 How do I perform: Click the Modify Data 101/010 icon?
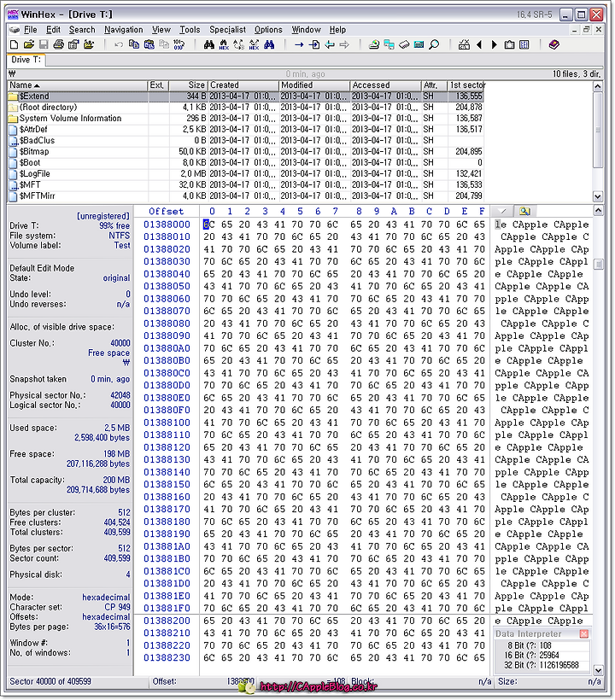point(179,44)
